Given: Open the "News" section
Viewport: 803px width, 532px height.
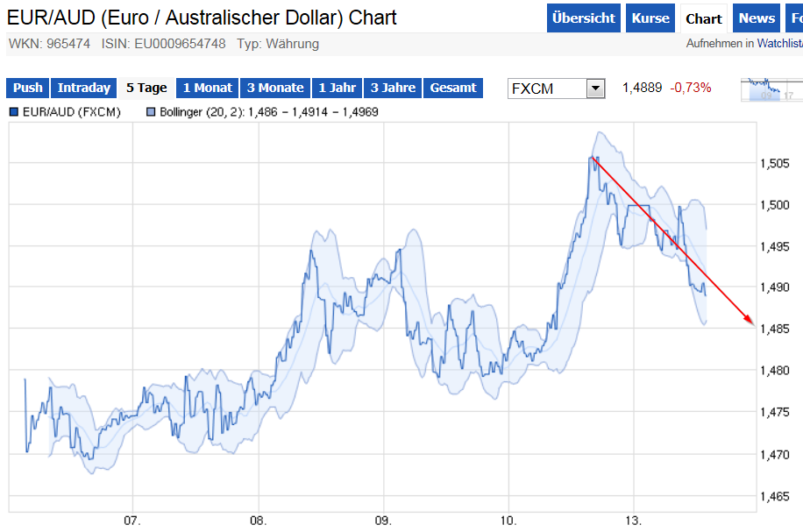Looking at the screenshot, I should click(x=756, y=18).
